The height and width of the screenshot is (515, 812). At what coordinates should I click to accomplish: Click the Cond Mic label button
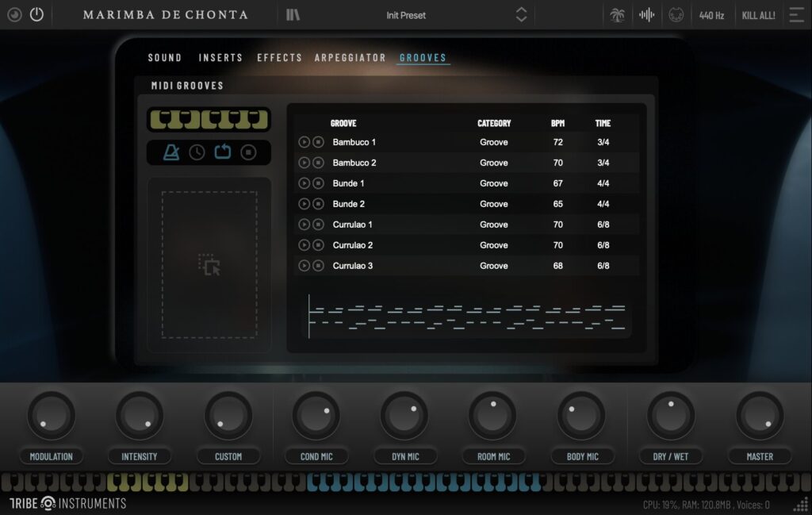point(316,456)
